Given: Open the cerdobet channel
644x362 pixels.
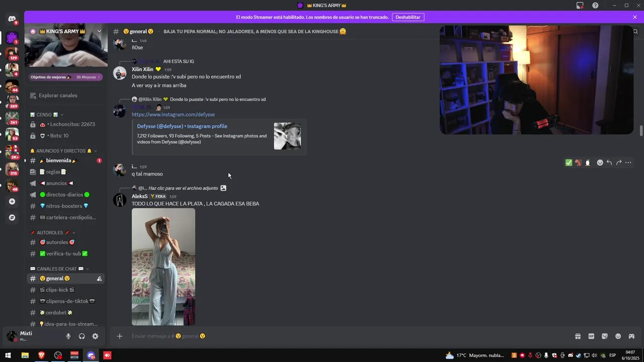Looking at the screenshot, I should point(65,313).
